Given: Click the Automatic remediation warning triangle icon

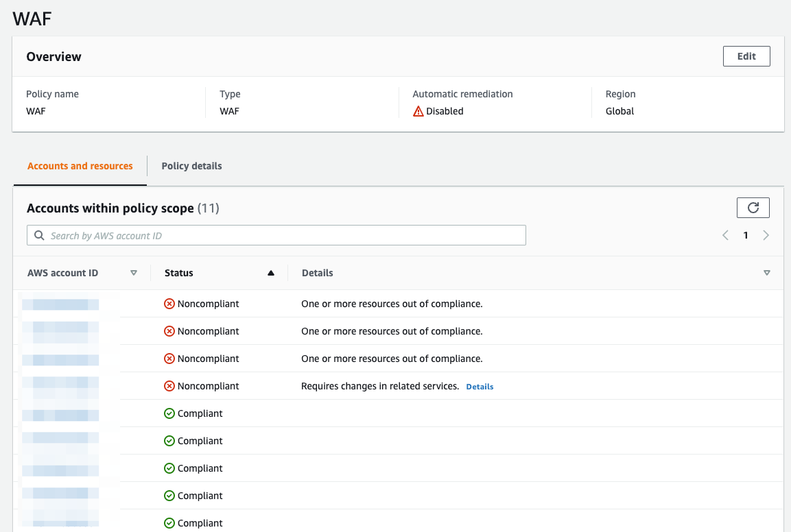Looking at the screenshot, I should (418, 112).
